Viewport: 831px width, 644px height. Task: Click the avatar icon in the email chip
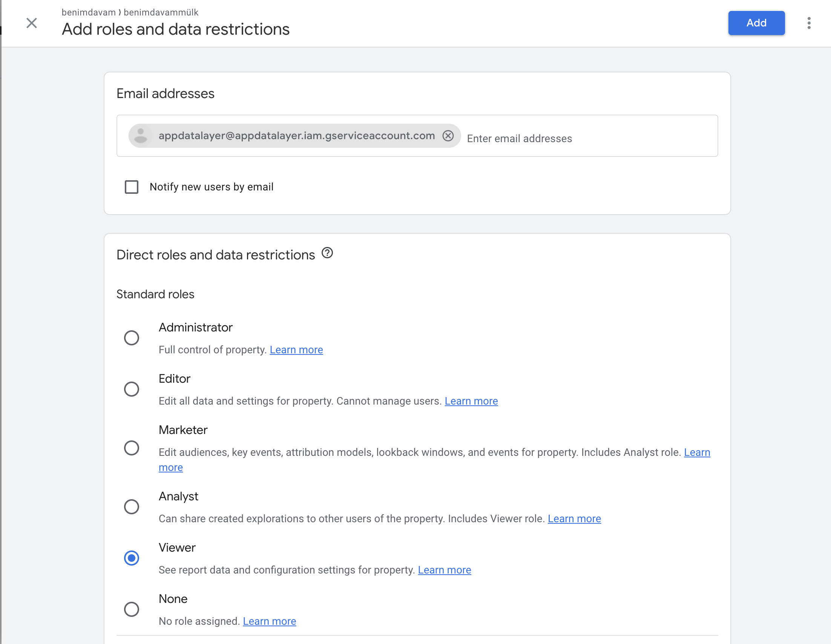[140, 136]
